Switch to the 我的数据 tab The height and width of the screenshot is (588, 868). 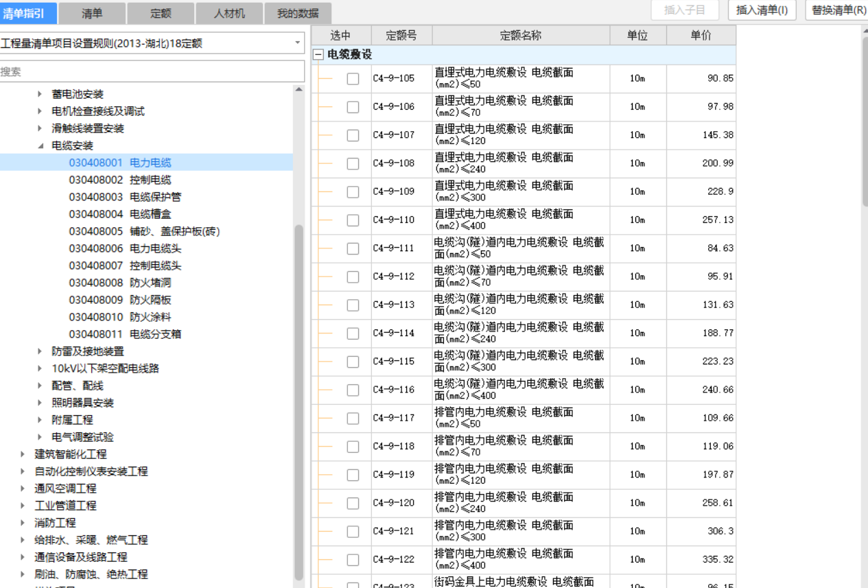pos(298,13)
